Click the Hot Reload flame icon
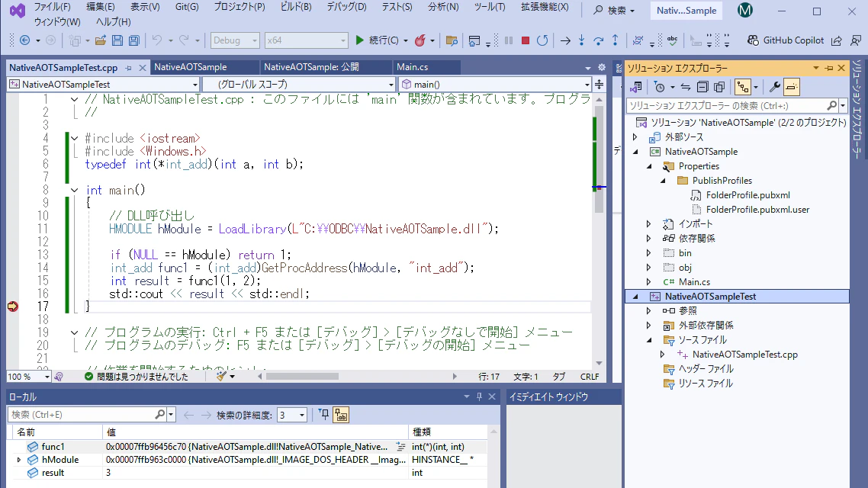Screen dimensions: 868x488 420,40
